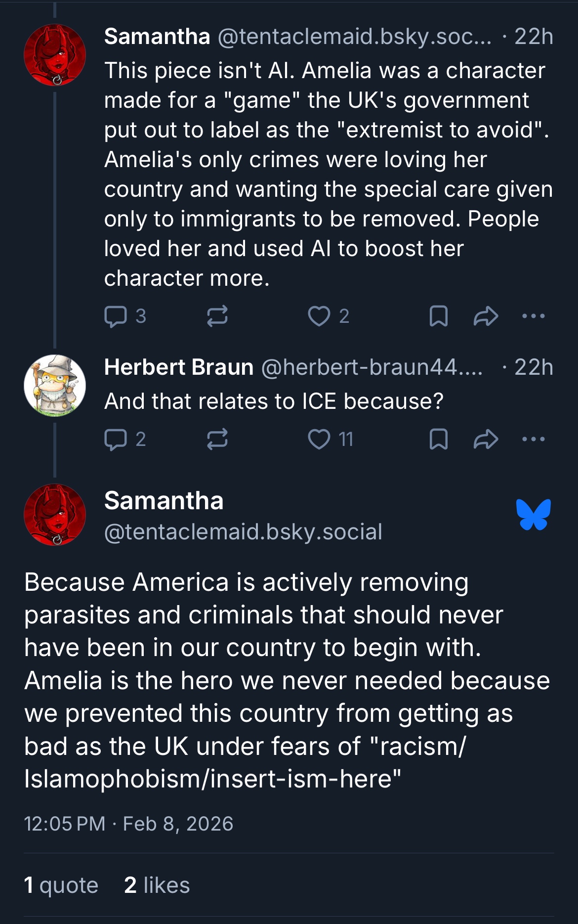The height and width of the screenshot is (924, 578).
Task: Reply to Herbert Braun's post
Action: click(116, 439)
